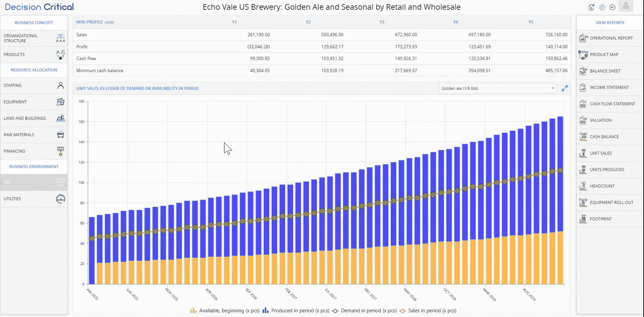Click the Resource Allocation header
Viewport: 644px width, 317px height.
point(34,70)
